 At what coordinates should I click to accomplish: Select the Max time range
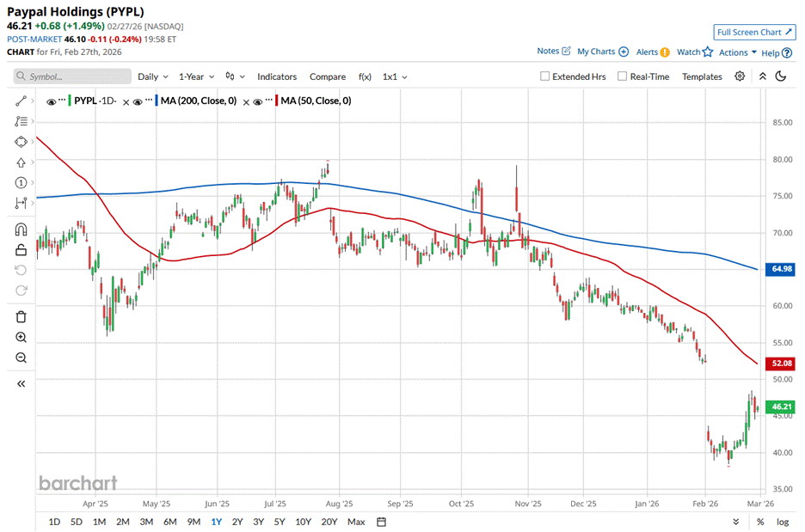pyautogui.click(x=356, y=522)
